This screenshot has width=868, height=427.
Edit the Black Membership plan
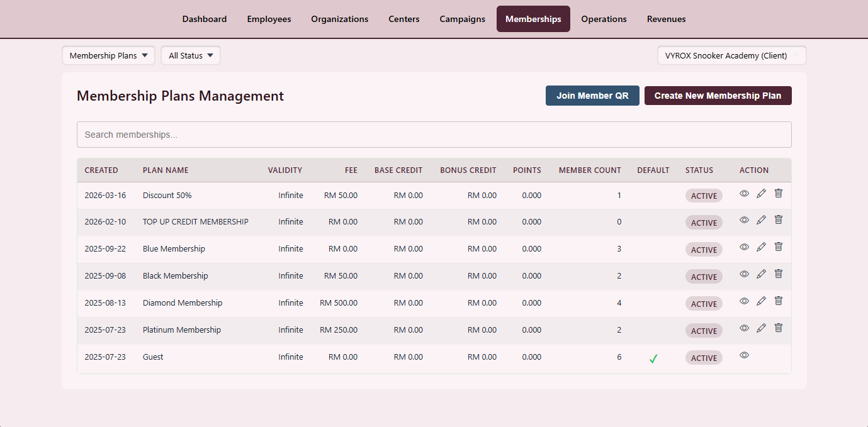click(x=761, y=274)
